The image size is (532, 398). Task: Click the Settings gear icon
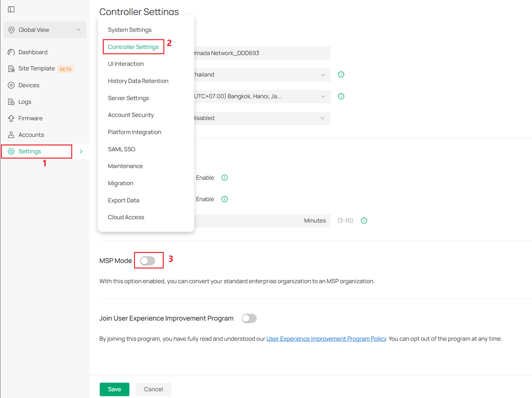[x=11, y=151]
